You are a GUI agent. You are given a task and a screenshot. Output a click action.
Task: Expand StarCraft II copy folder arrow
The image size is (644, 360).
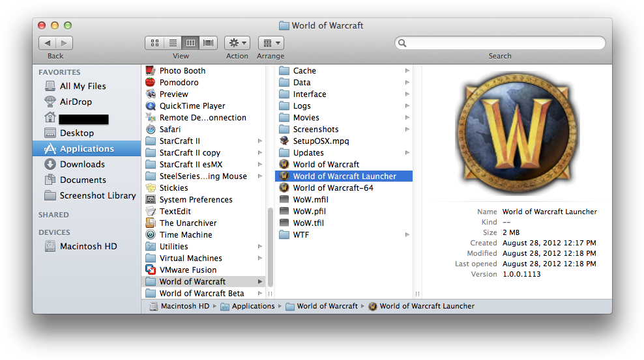[x=259, y=152]
